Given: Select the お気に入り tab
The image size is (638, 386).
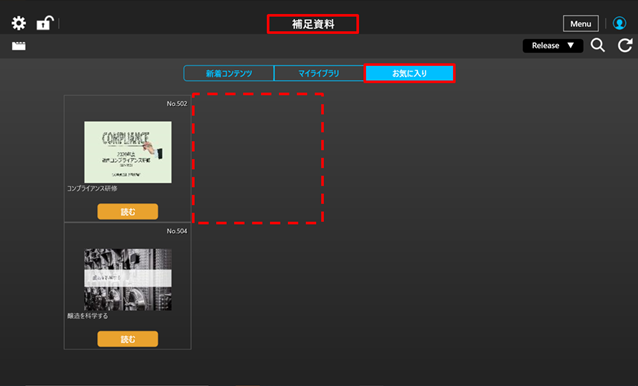Looking at the screenshot, I should (x=409, y=73).
